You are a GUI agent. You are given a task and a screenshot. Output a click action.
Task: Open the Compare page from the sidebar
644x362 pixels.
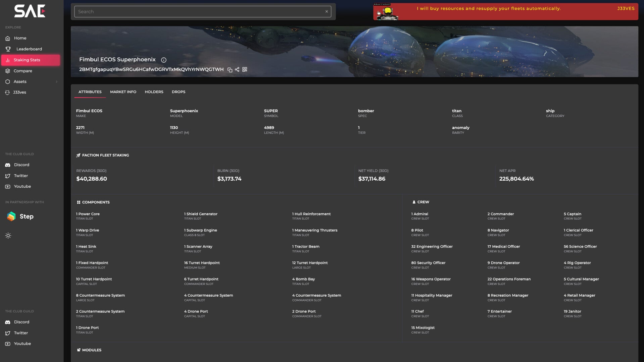click(23, 71)
